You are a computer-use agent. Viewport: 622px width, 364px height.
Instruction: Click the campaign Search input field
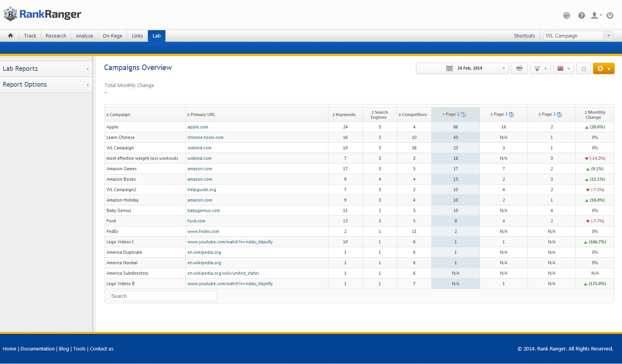[x=163, y=296]
